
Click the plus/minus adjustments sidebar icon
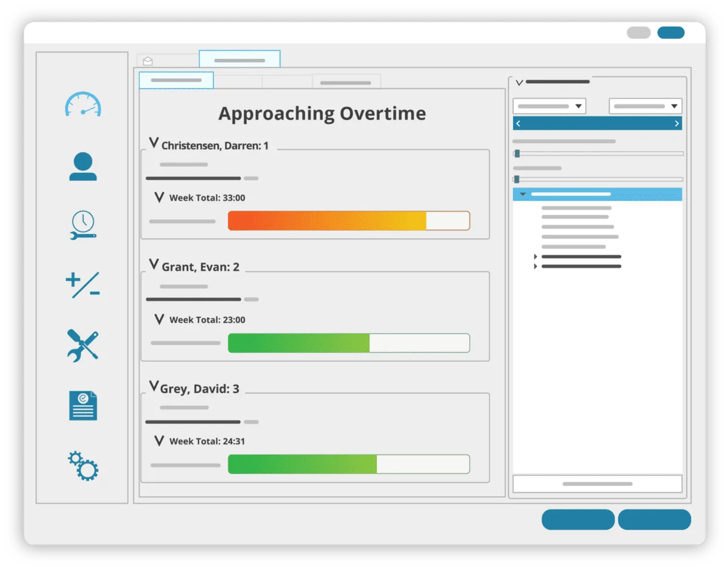pyautogui.click(x=83, y=285)
